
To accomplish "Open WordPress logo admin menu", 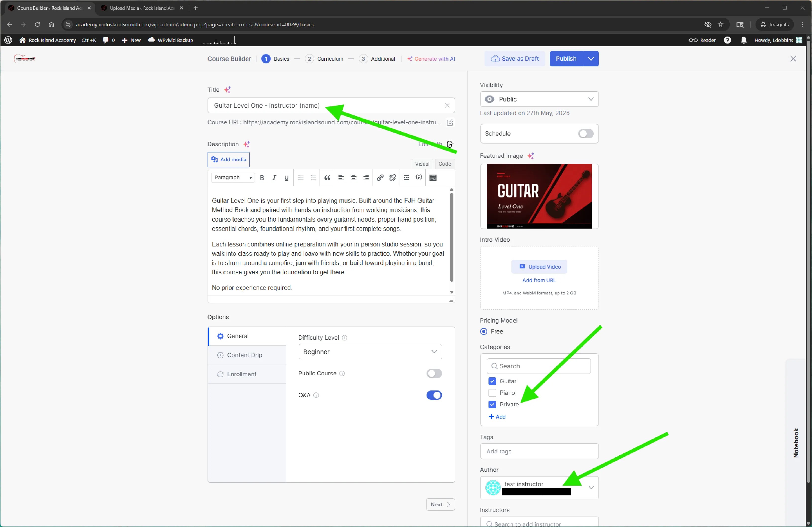I will 8,40.
